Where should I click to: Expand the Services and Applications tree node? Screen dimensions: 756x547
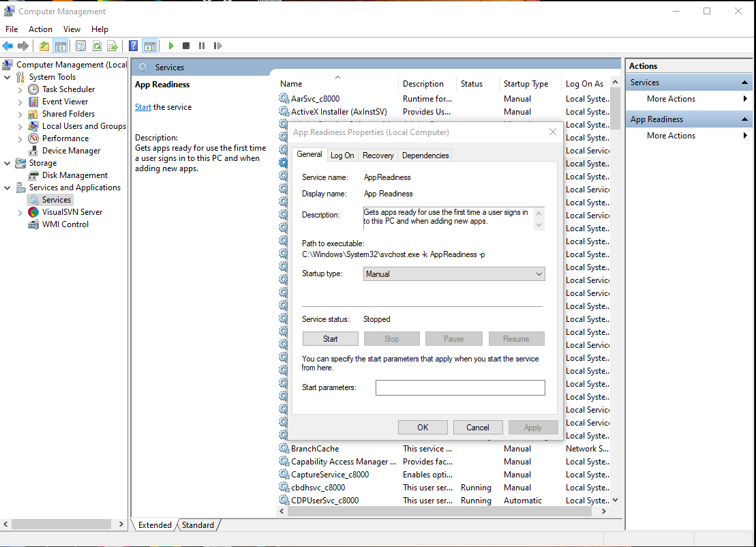tap(7, 187)
